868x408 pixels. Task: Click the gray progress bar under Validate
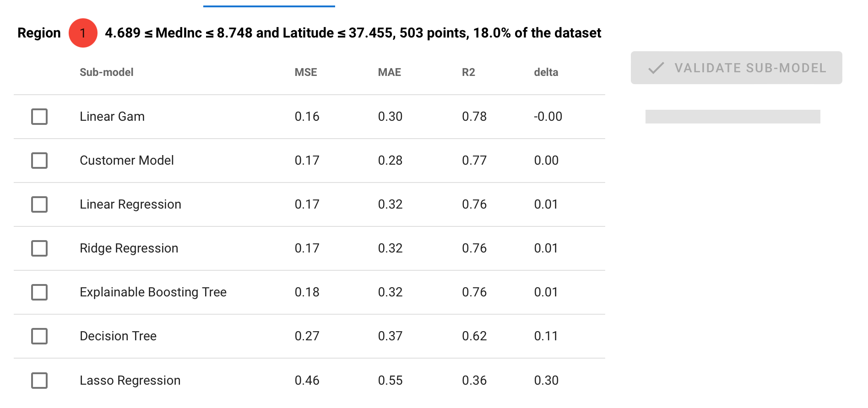pos(732,117)
